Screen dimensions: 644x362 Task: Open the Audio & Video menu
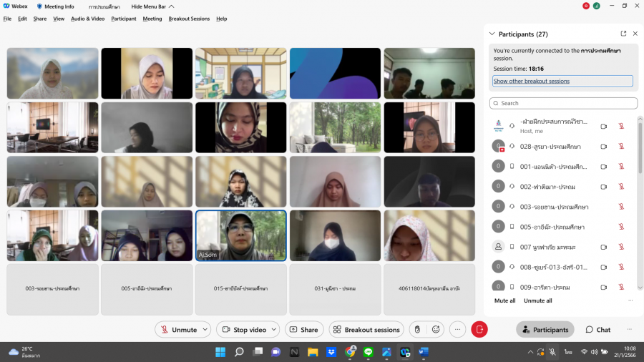87,19
